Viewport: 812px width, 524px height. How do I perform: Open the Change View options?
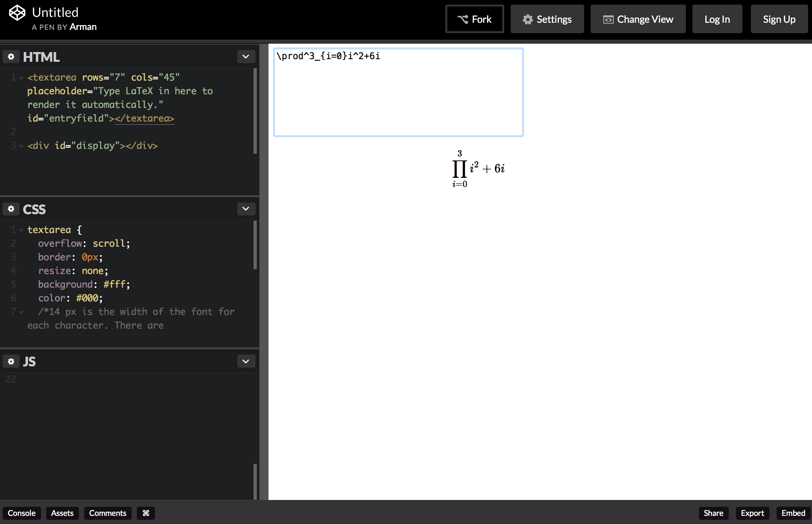pos(637,19)
